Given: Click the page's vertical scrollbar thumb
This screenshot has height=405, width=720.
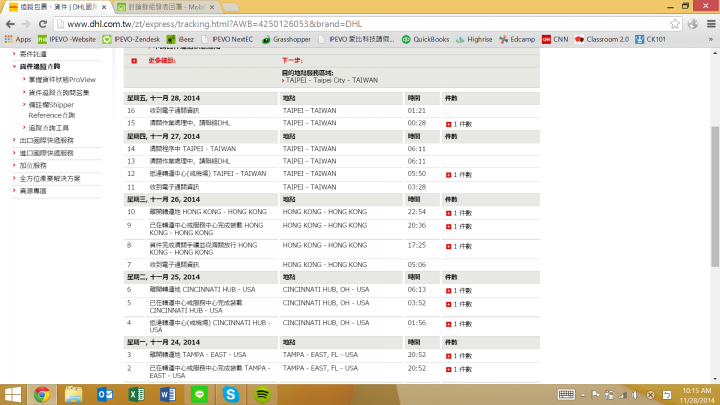Looking at the screenshot, I should point(715,197).
